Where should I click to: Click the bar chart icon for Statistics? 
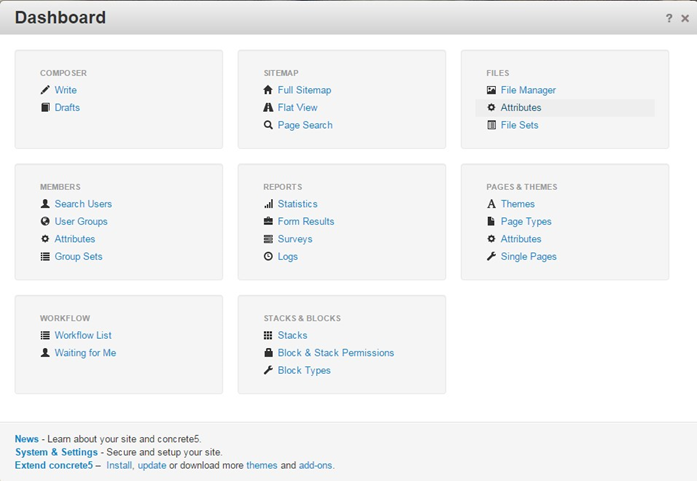click(268, 204)
